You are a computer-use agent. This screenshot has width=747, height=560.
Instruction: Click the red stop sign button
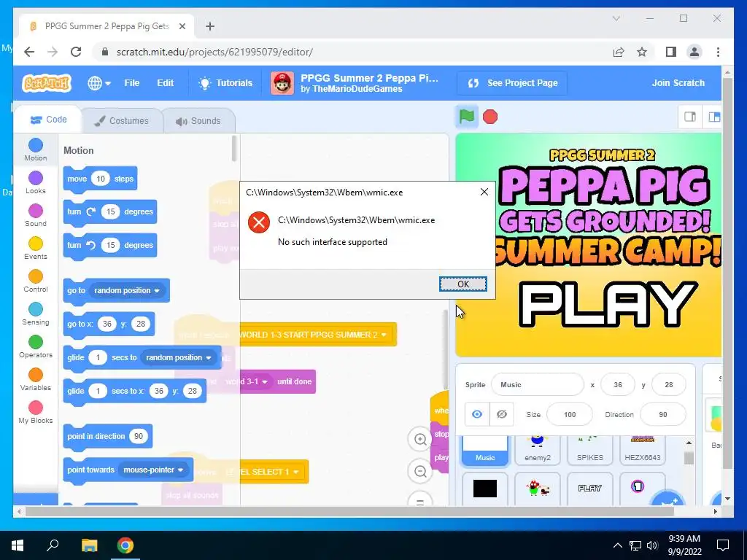click(x=489, y=117)
